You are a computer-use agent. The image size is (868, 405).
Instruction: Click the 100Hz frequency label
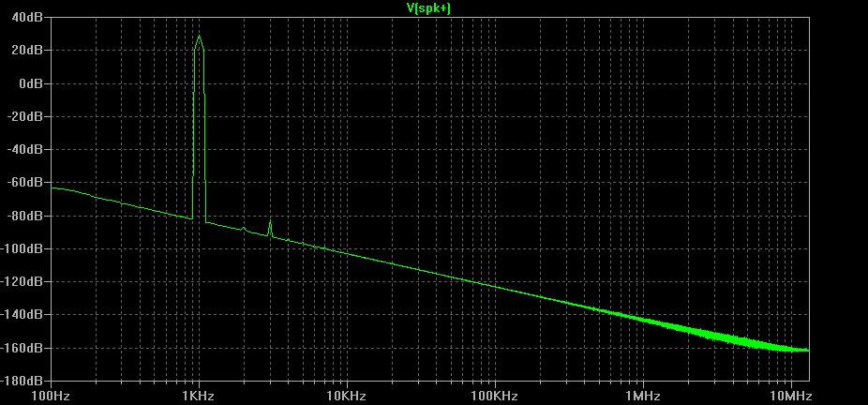51,397
